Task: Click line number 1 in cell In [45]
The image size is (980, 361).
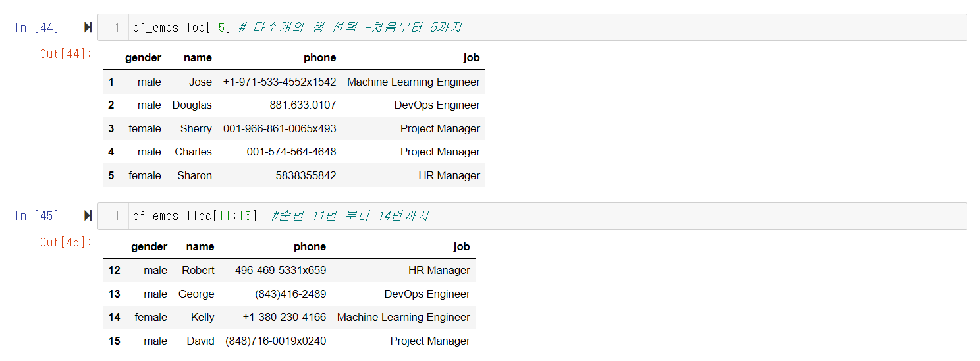Action: 117,216
